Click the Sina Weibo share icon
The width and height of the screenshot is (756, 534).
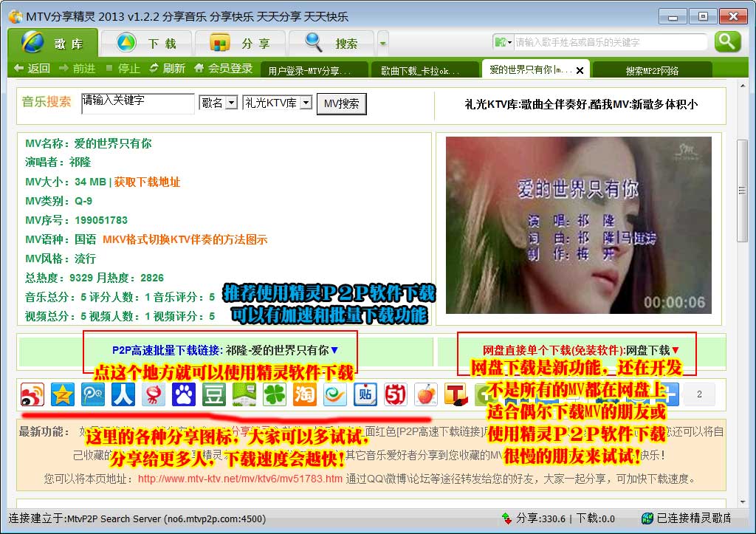point(32,394)
